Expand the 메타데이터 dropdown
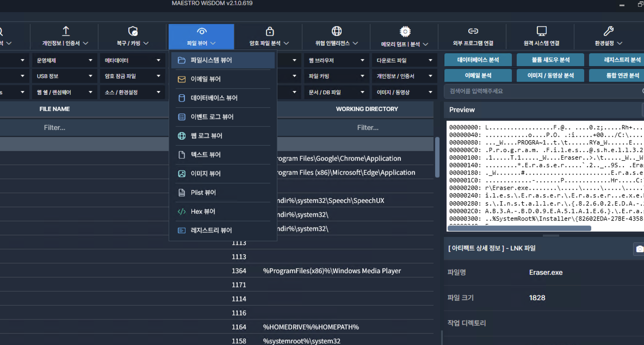644x345 pixels. [133, 60]
